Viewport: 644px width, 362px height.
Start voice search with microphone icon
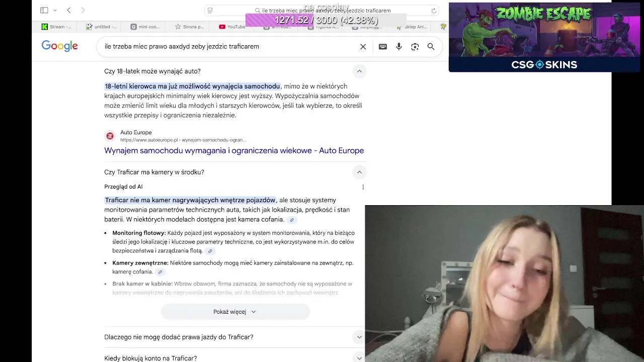click(x=399, y=47)
